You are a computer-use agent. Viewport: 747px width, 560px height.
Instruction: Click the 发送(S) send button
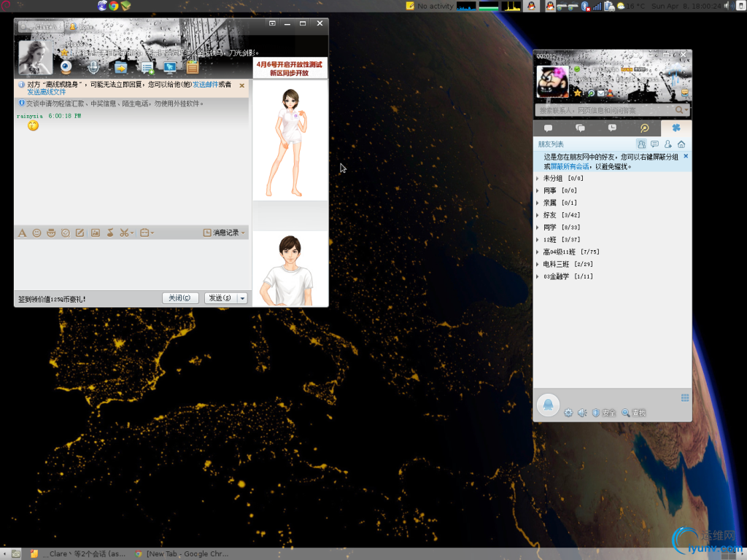[x=220, y=298]
